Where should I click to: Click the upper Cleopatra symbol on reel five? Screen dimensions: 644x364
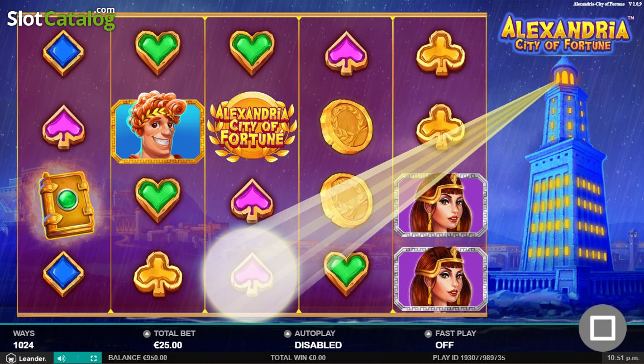point(440,205)
